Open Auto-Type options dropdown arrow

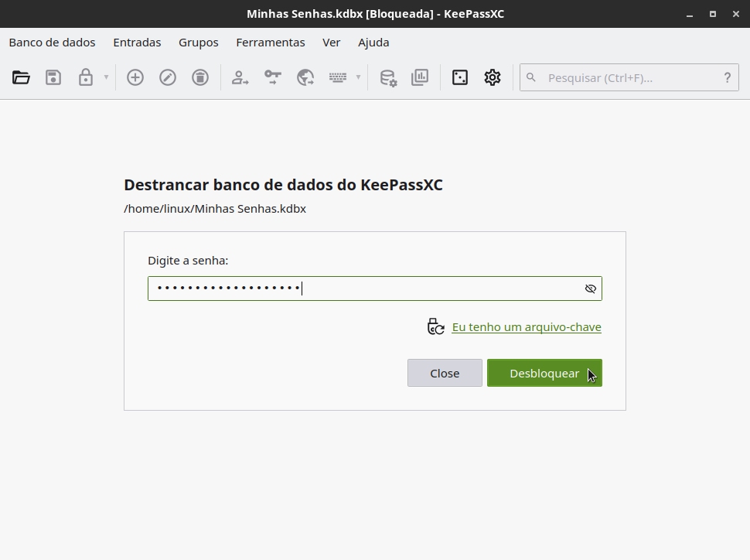click(358, 77)
